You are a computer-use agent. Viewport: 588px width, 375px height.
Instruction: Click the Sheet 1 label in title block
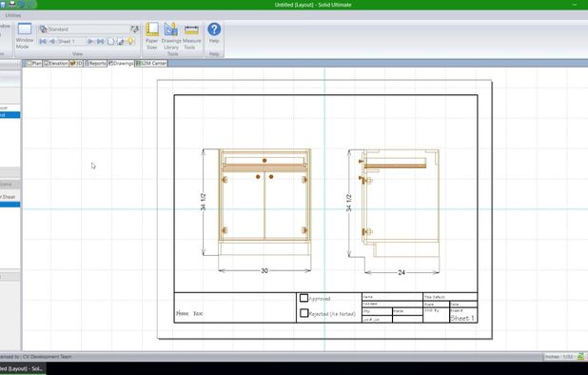pyautogui.click(x=462, y=318)
